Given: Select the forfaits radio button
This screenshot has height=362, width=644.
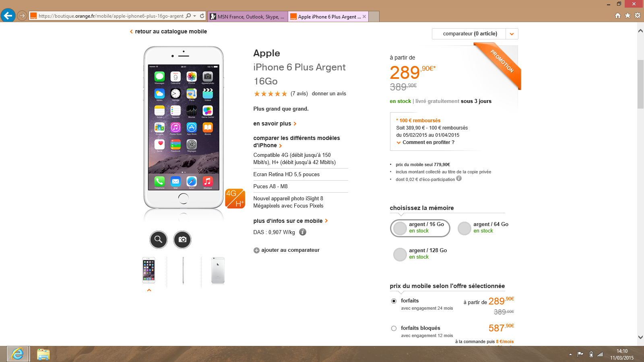Looking at the screenshot, I should (x=394, y=301).
